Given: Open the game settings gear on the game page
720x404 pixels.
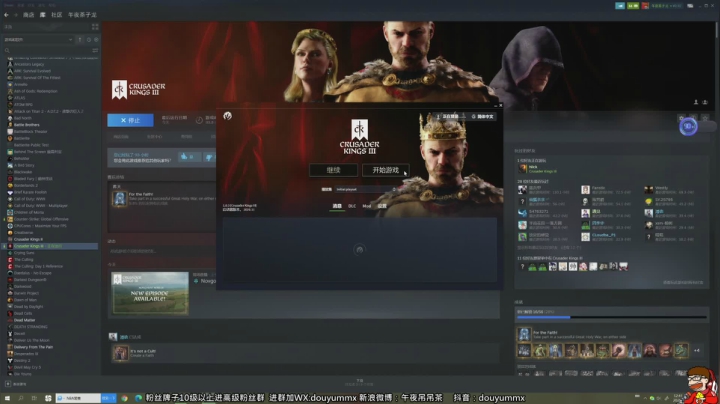Looking at the screenshot, I should click(x=681, y=118).
